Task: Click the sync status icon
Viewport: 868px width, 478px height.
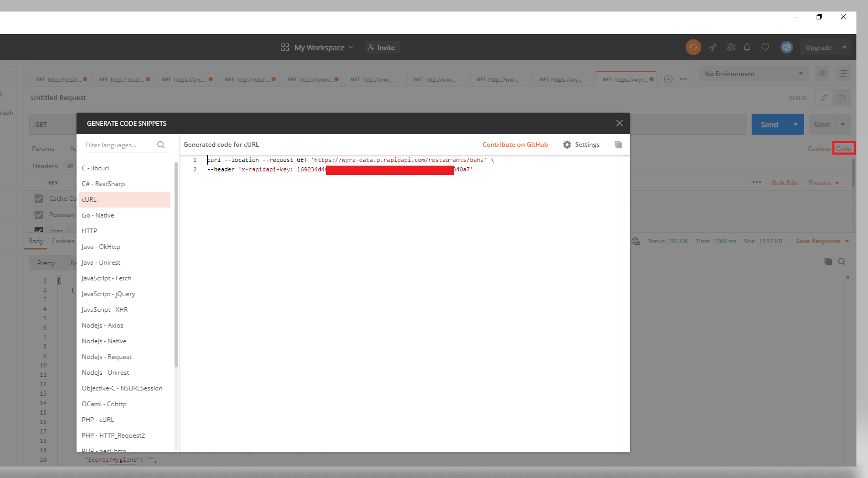Action: tap(693, 47)
